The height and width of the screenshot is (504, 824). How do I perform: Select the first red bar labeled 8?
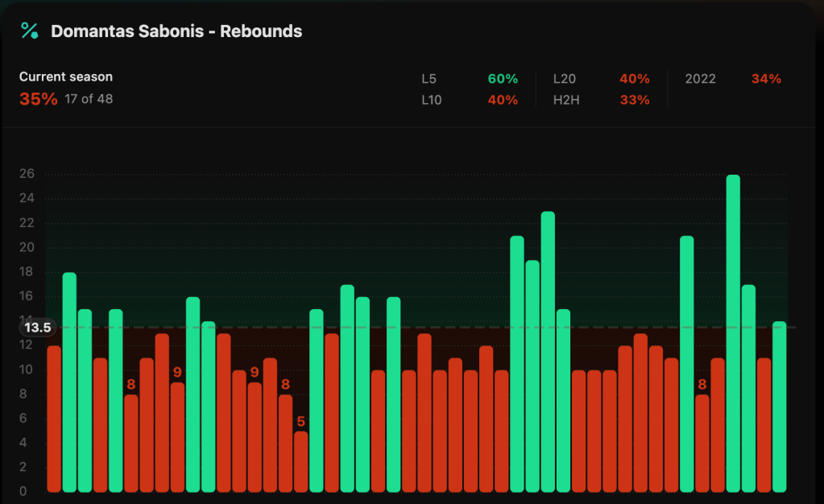[x=131, y=443]
